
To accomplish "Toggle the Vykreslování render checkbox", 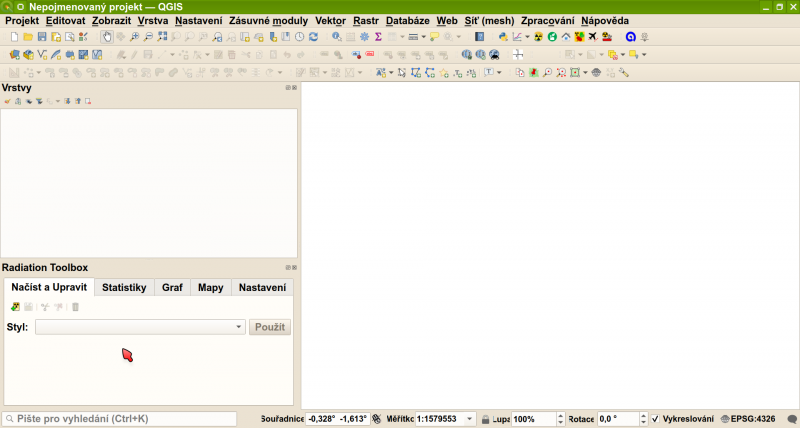I will coord(655,419).
